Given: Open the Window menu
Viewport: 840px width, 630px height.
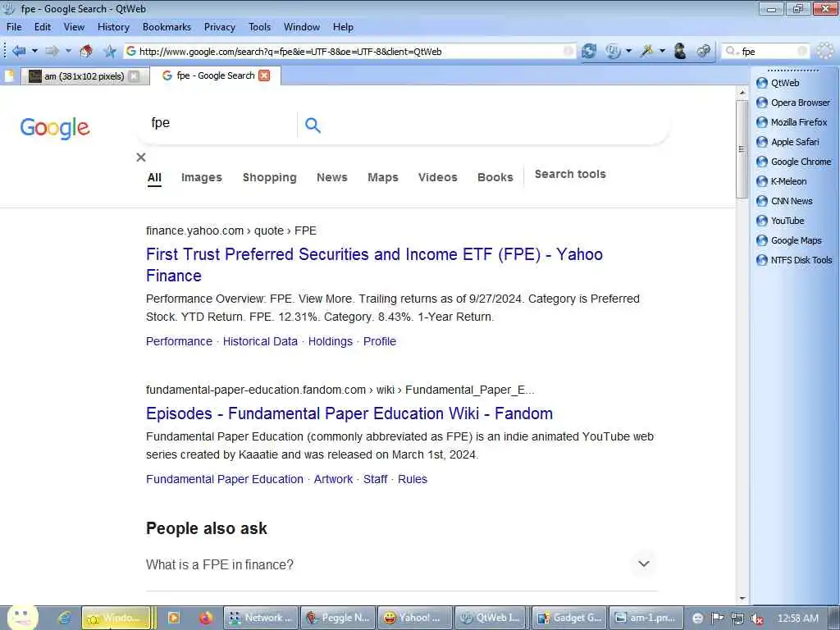Looking at the screenshot, I should coord(302,27).
